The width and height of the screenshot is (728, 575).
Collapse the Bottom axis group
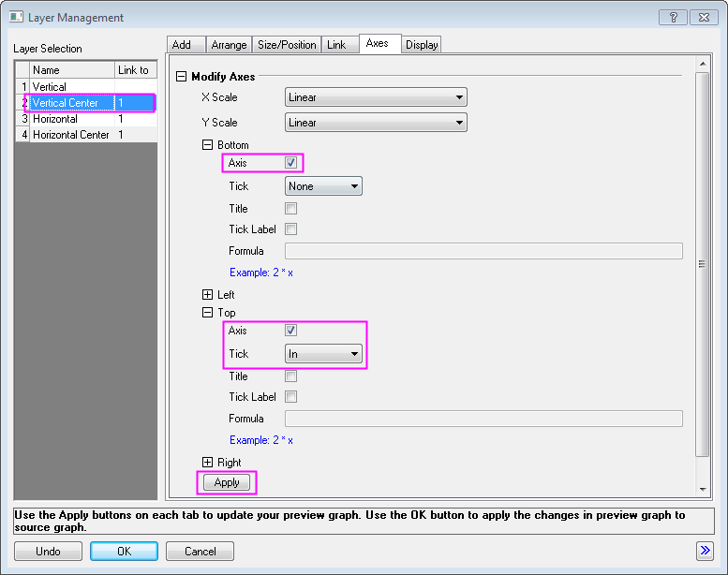click(208, 145)
